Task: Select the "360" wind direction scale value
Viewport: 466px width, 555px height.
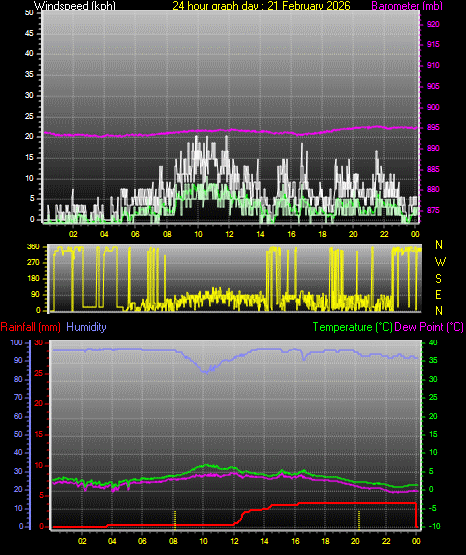Action: [33, 247]
